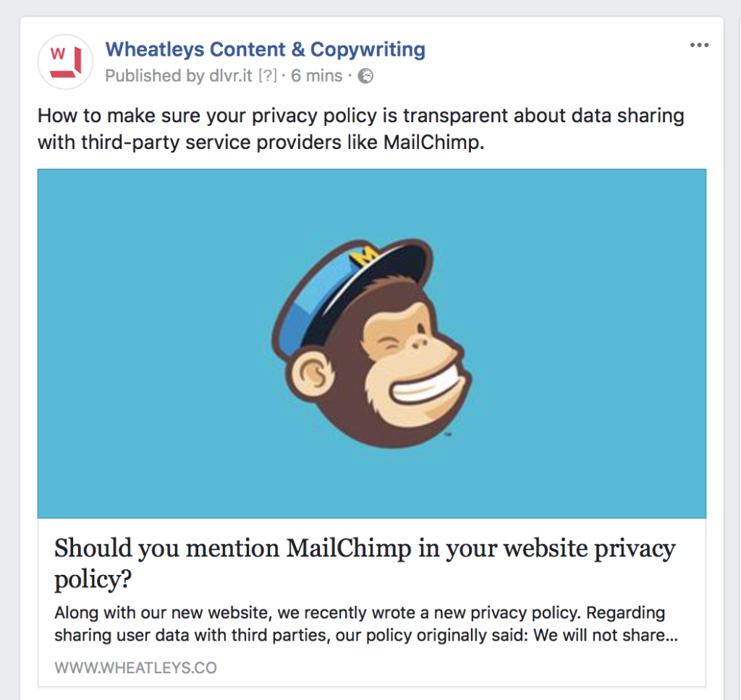Open the three-dot post options menu
This screenshot has height=700, width=741.
pyautogui.click(x=699, y=46)
